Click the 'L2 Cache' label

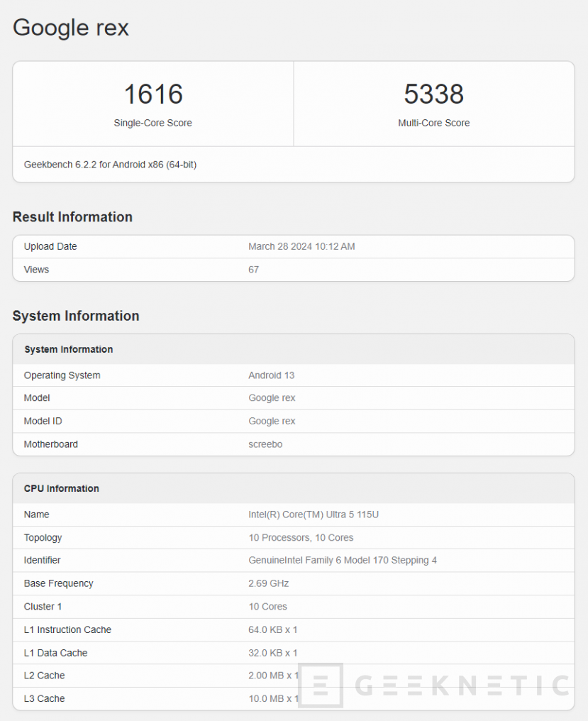[44, 676]
